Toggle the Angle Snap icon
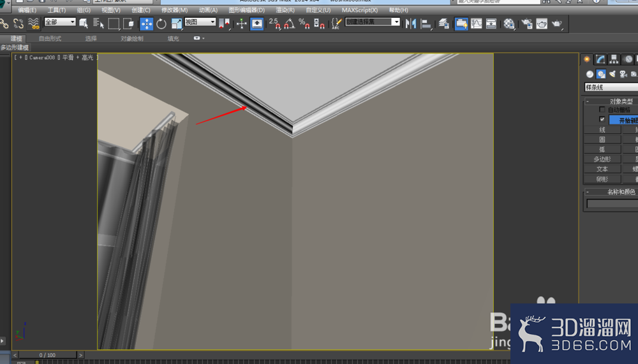638x364 pixels. tap(289, 24)
